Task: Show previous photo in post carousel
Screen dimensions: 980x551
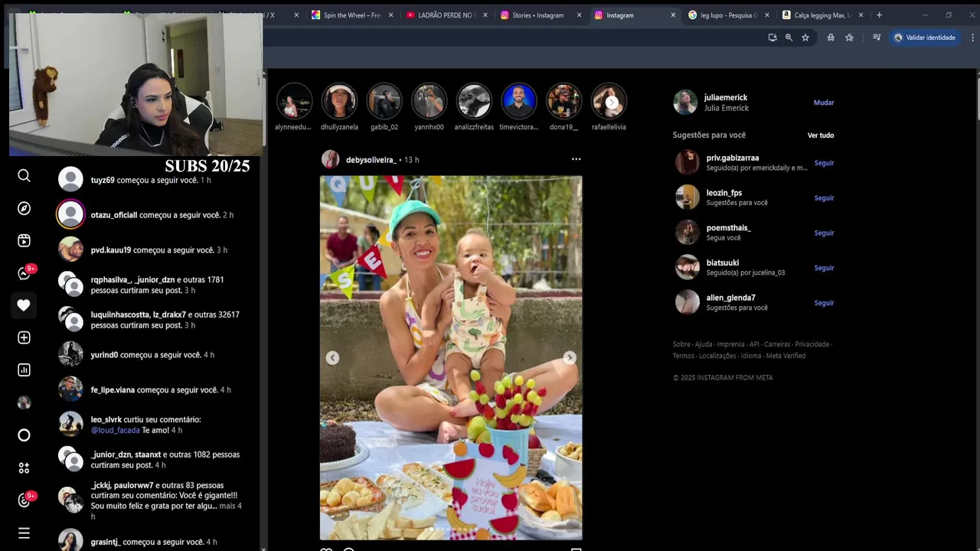Action: click(332, 357)
